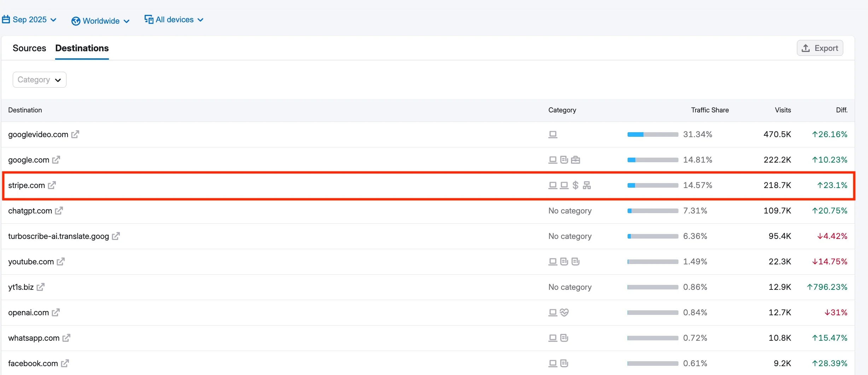Screen dimensions: 868x375
Task: Select the Destinations tab
Action: tap(82, 48)
